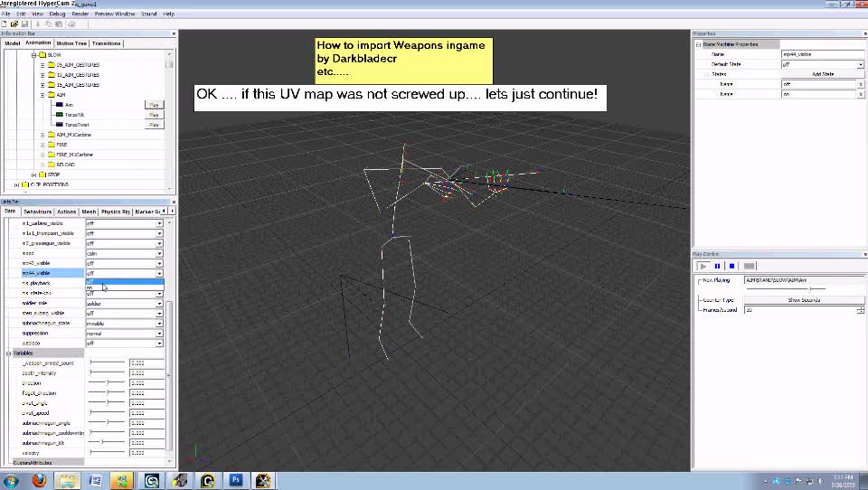
Task: Click the velocity value field
Action: [146, 453]
